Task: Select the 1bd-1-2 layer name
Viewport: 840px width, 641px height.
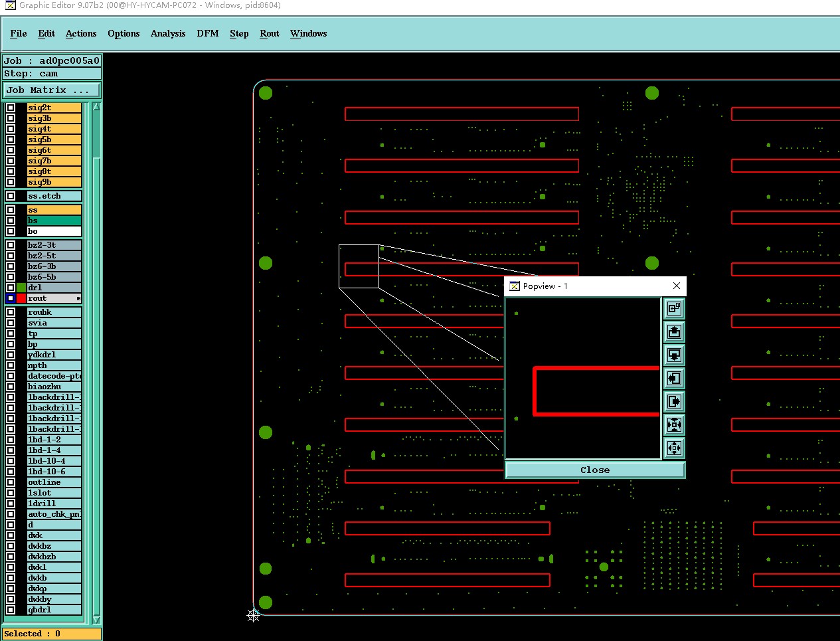Action: (x=54, y=440)
